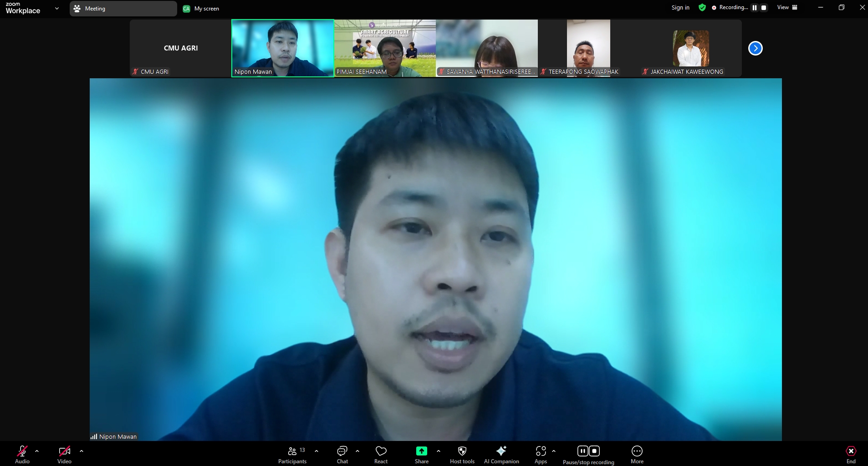Click green Share screen button

[x=422, y=455]
